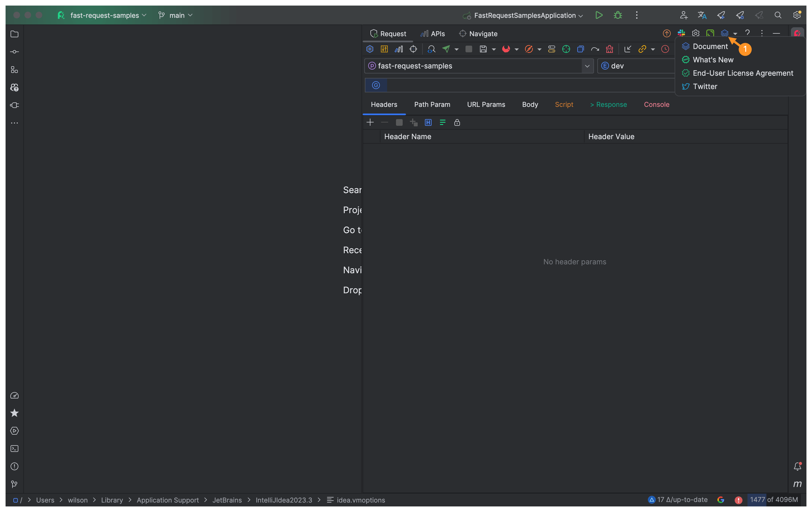
Task: Click the red clock history icon
Action: [665, 49]
